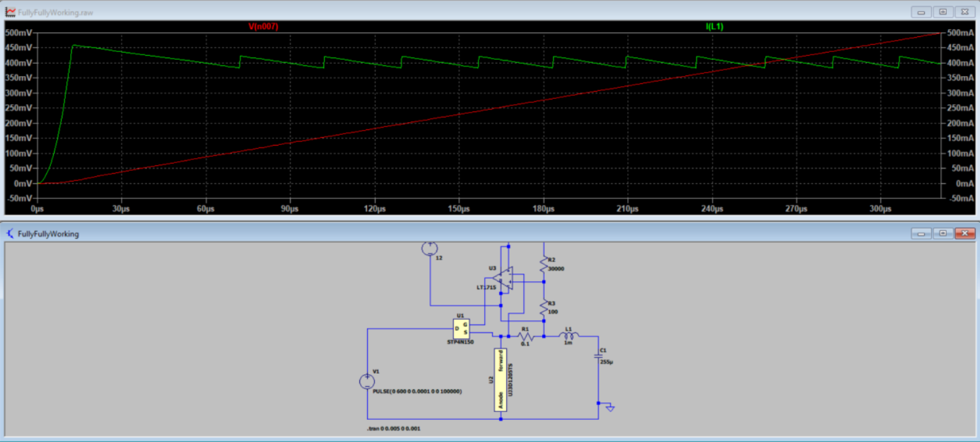Click the U3D1205TS part label
Image resolution: width=980 pixels, height=442 pixels.
(511, 381)
